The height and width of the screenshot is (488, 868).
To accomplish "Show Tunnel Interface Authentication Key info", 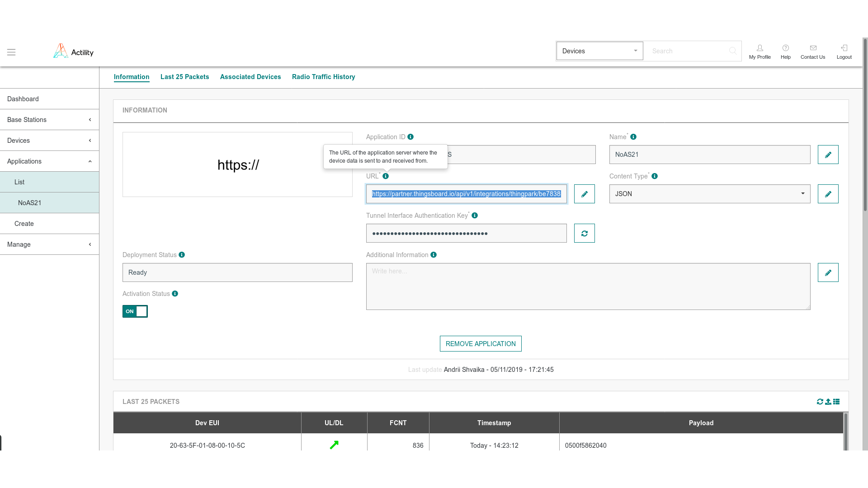I will [x=475, y=216].
